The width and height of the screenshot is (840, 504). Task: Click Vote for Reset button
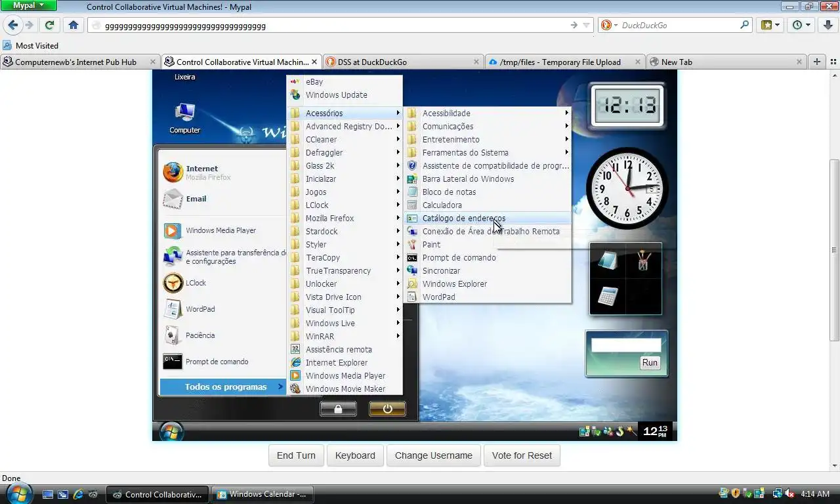coord(522,455)
